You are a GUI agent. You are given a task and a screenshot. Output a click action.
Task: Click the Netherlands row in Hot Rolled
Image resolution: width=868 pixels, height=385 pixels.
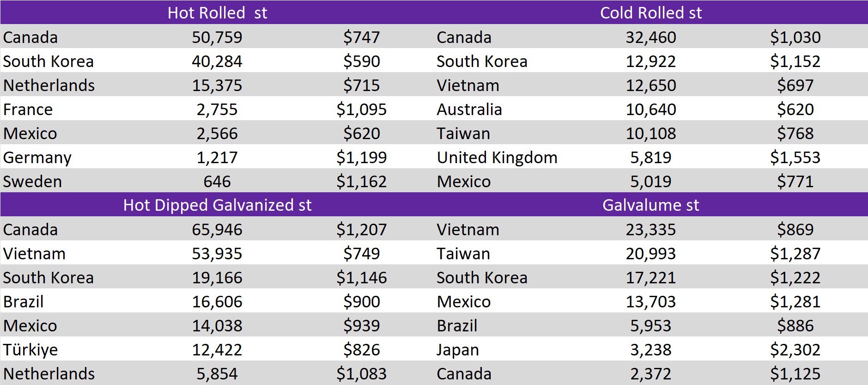49,86
